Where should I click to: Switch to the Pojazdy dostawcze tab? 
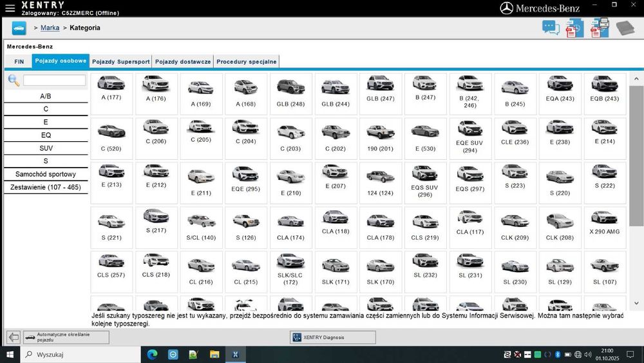[183, 62]
